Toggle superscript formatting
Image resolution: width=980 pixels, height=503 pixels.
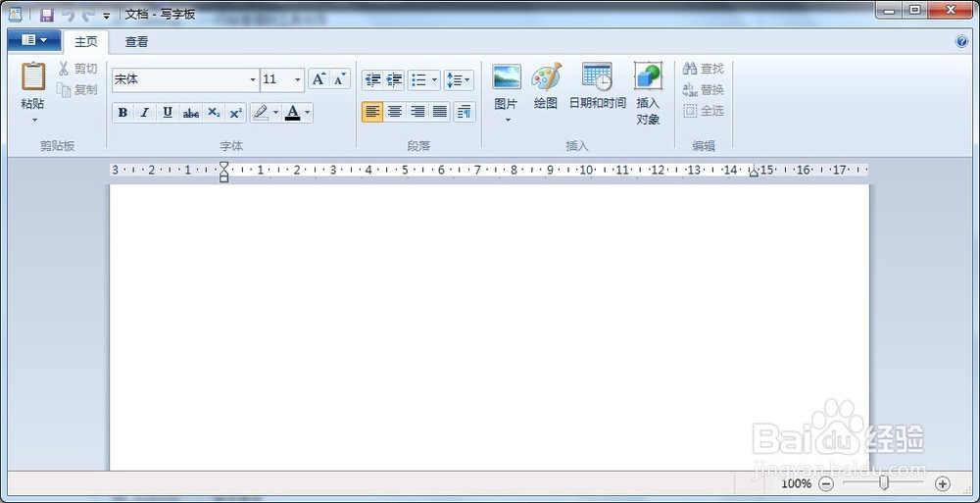point(235,113)
